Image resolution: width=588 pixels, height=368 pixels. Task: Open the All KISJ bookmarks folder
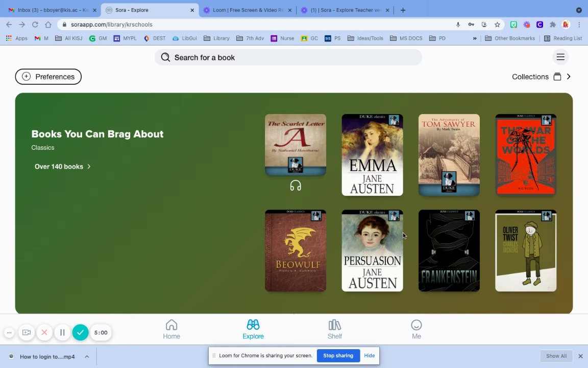pyautogui.click(x=68, y=38)
